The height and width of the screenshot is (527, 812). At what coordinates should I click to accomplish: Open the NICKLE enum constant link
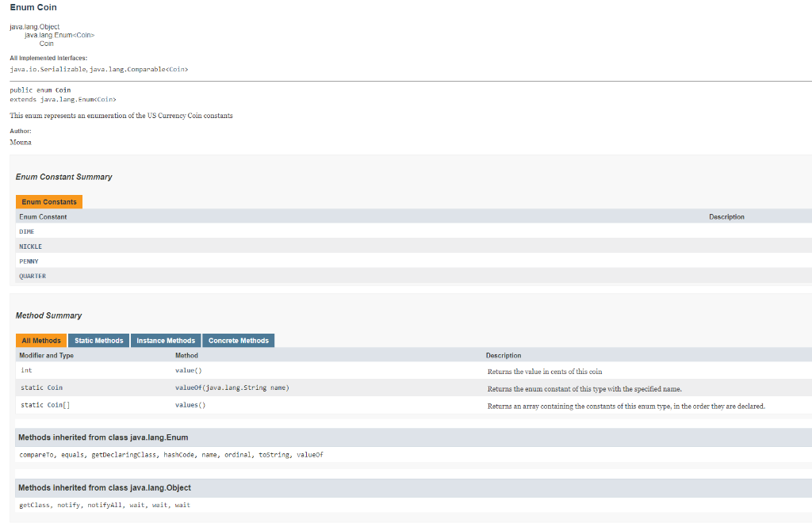point(31,246)
